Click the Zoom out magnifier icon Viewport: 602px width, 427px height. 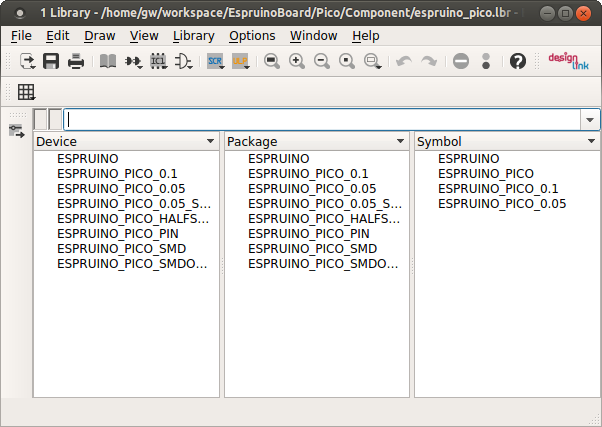click(322, 61)
